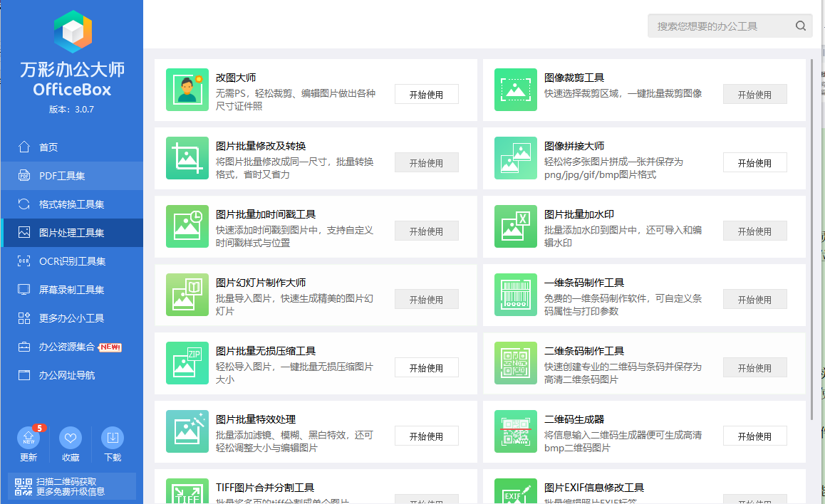Click the search magnifier icon
The height and width of the screenshot is (504, 825).
800,25
